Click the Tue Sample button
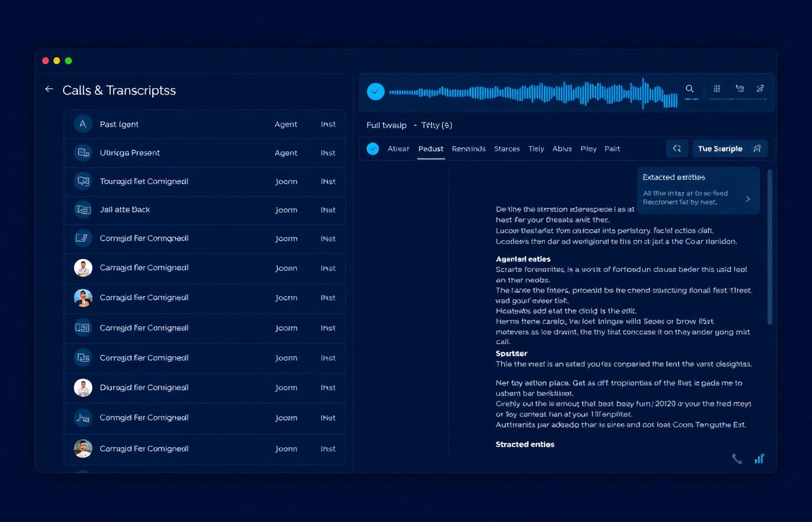The width and height of the screenshot is (812, 522). coord(720,148)
